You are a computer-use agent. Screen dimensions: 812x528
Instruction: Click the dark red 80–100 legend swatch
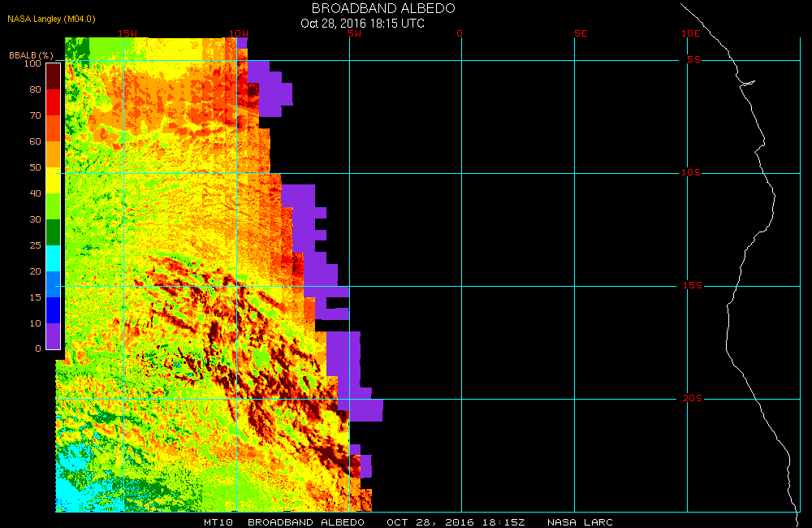[x=53, y=76]
